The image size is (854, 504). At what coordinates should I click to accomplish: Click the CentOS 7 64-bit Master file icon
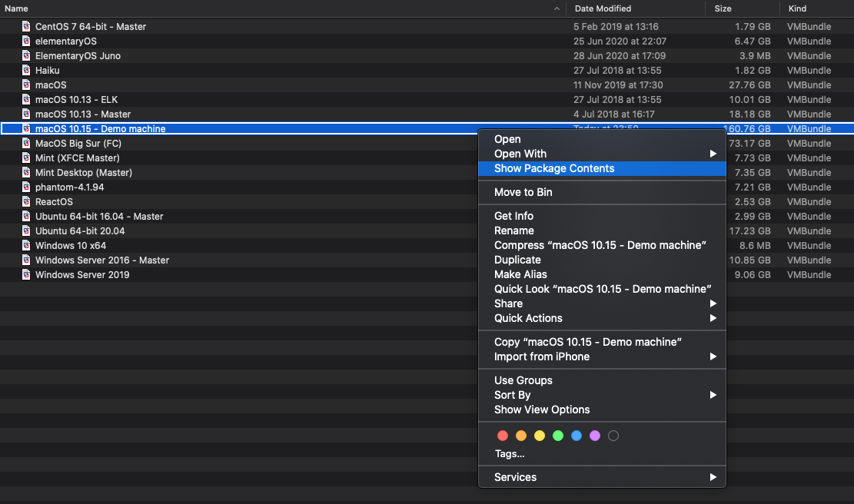point(26,26)
